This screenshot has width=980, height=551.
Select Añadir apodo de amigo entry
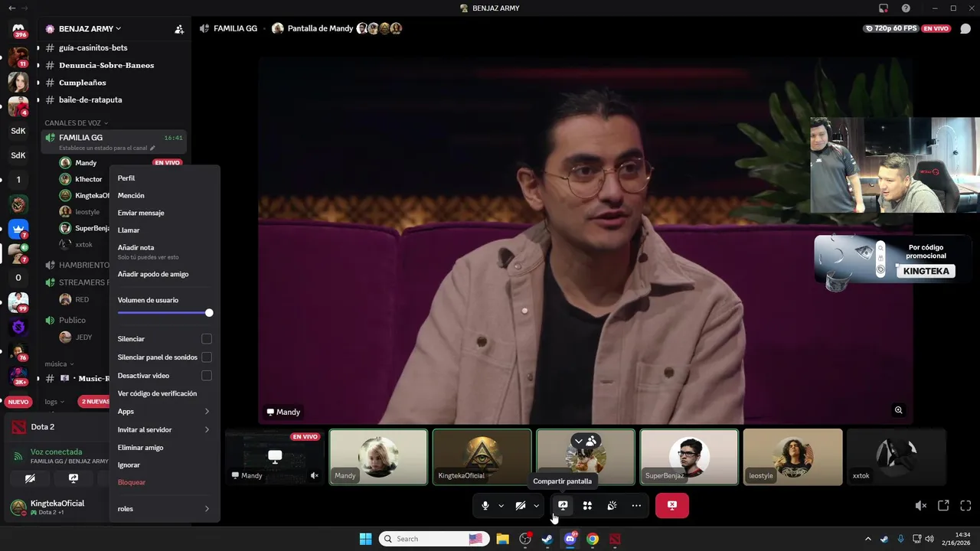pyautogui.click(x=165, y=274)
